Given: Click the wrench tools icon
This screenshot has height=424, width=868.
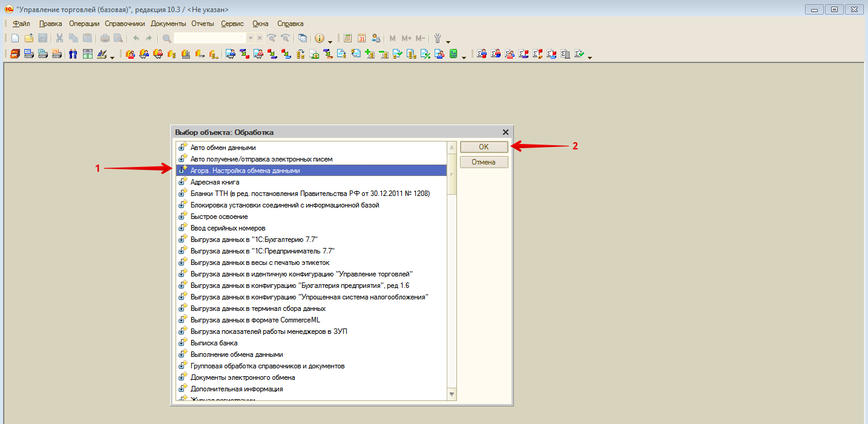Looking at the screenshot, I should tap(438, 38).
